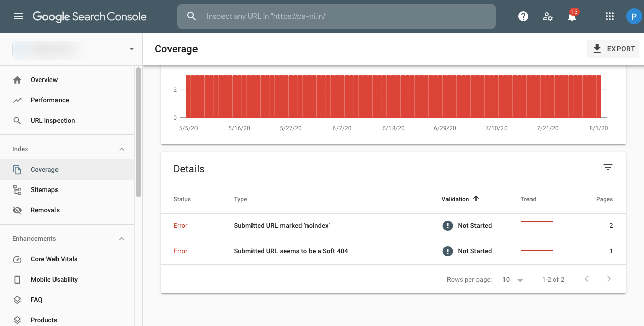Viewport: 644px width, 326px height.
Task: Click page count 2 in noindex row
Action: click(x=611, y=226)
